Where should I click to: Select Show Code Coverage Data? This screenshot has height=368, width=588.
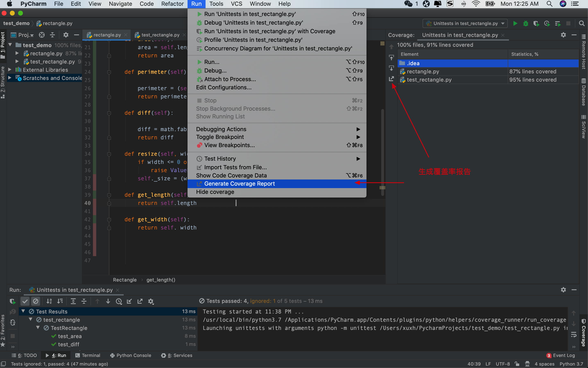[x=277, y=175]
